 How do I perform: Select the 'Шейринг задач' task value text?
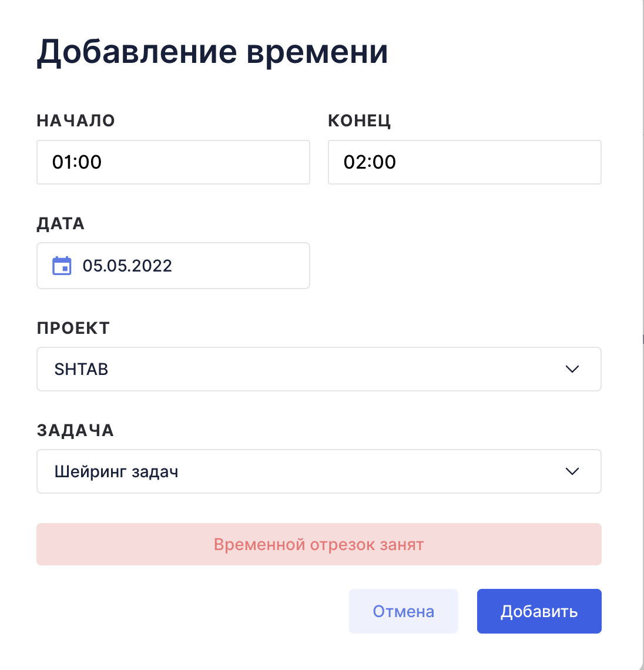pos(116,472)
